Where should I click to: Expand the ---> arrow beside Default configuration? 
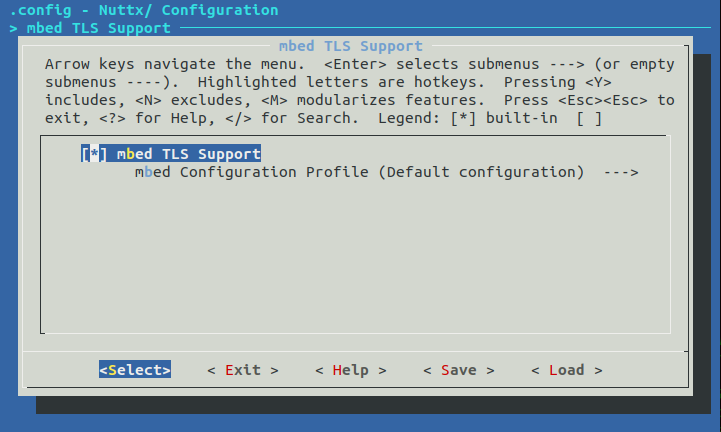621,173
